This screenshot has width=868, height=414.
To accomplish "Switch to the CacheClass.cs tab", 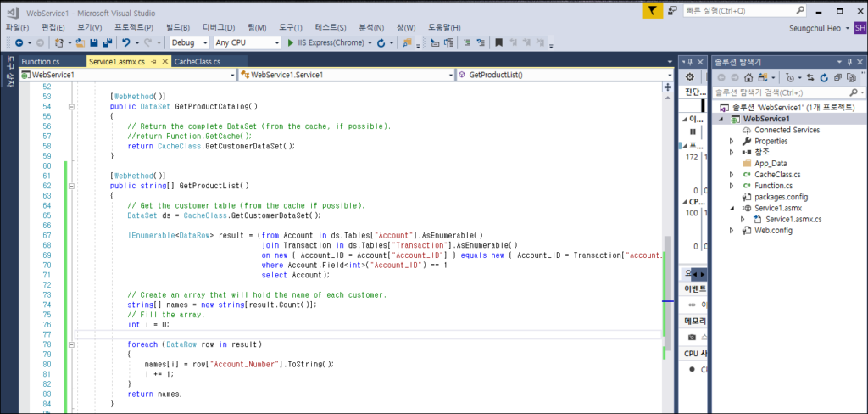I will coord(197,62).
